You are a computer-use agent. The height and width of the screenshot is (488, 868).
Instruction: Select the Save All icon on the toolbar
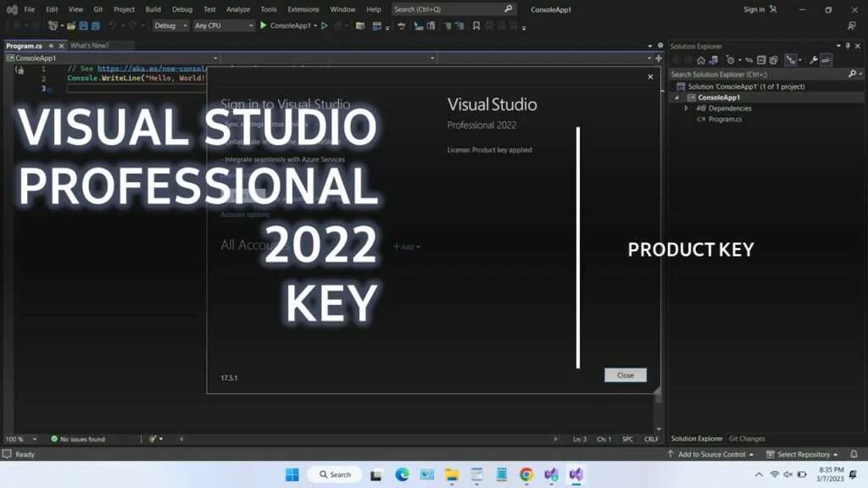(x=96, y=26)
